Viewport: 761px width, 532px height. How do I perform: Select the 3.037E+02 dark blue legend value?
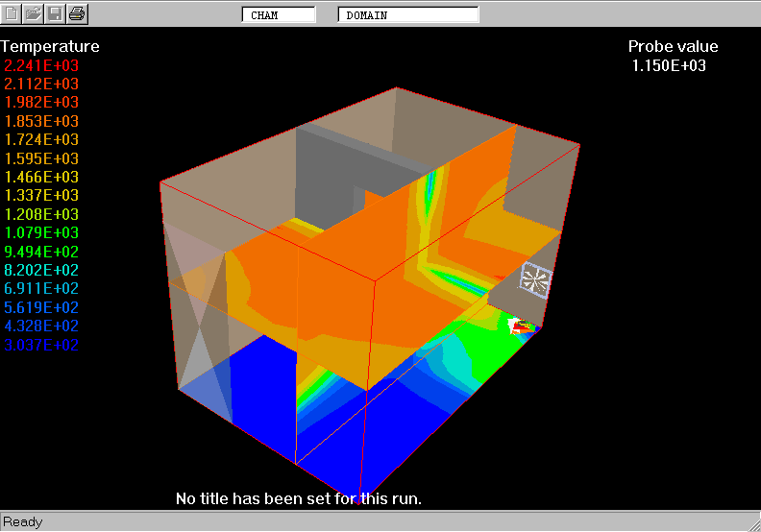[x=41, y=345]
